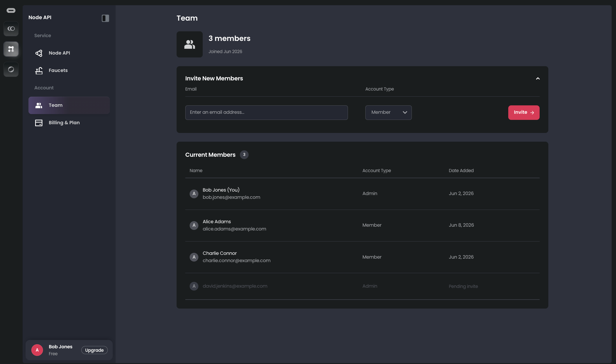Open Bob Jones account avatar at bottom
Screen dimensions: 616x364
coord(37,350)
